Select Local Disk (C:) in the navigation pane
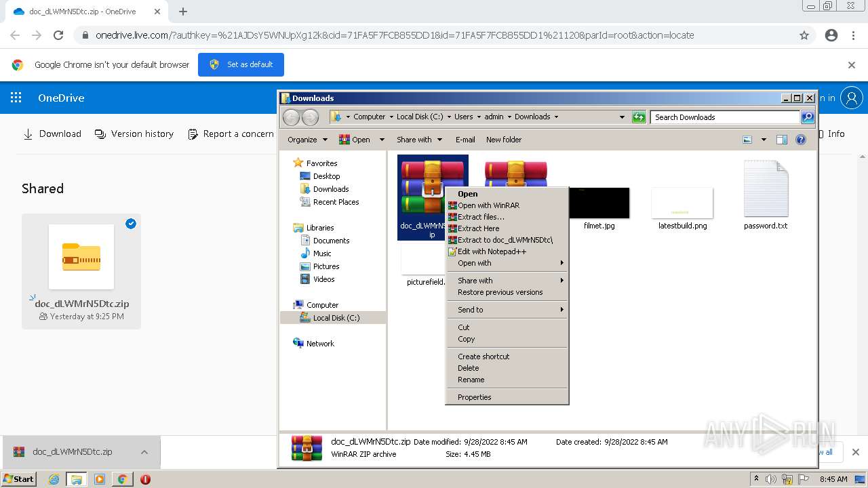868x488 pixels. coord(333,318)
